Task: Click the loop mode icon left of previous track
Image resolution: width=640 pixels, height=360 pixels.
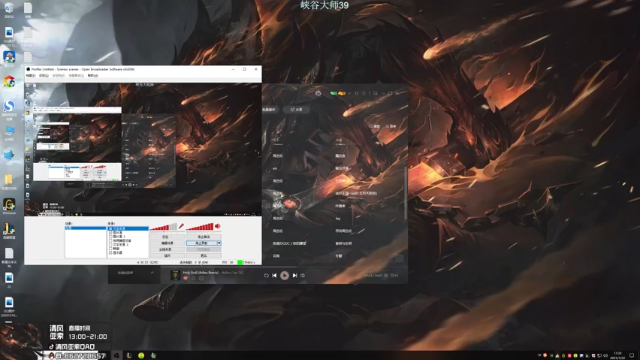Action: [x=266, y=276]
